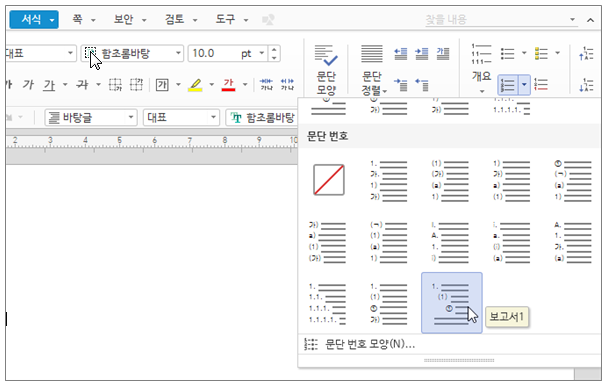Viewport: 606px width, 388px height.
Task: Toggle italic 가 formatting
Action: click(x=28, y=84)
